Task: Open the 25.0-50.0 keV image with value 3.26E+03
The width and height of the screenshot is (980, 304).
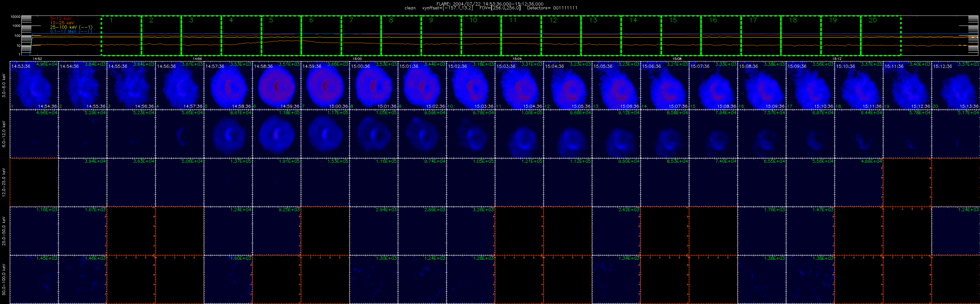Action: tap(471, 231)
